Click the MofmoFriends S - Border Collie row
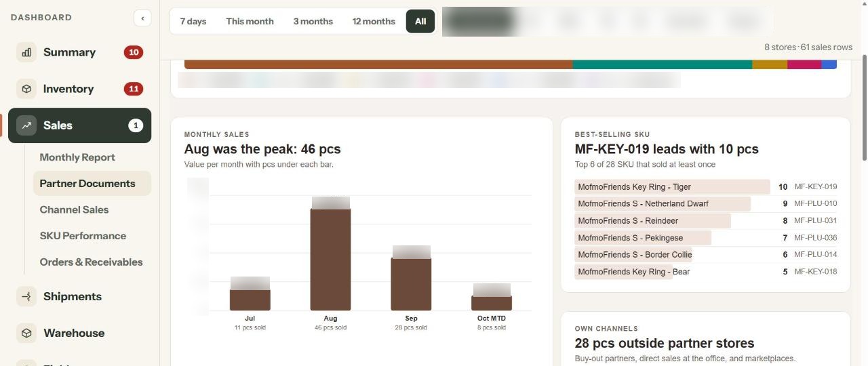 click(x=706, y=255)
